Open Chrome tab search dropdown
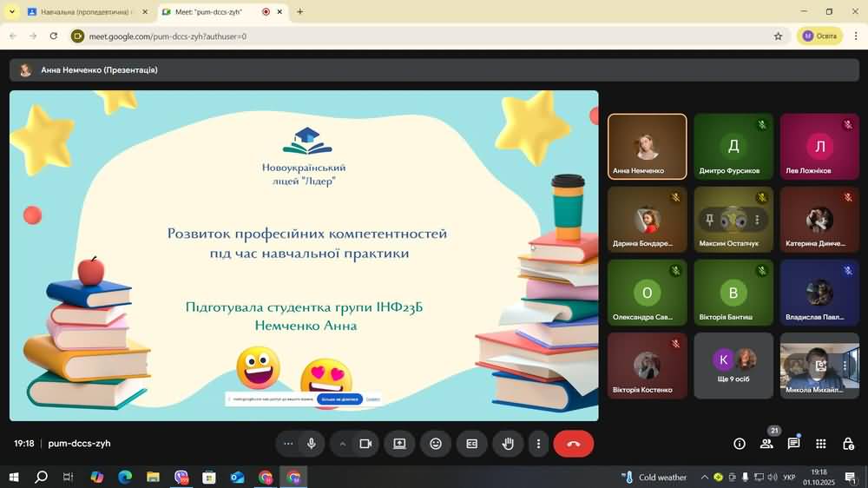Viewport: 868px width, 488px height. (x=11, y=12)
